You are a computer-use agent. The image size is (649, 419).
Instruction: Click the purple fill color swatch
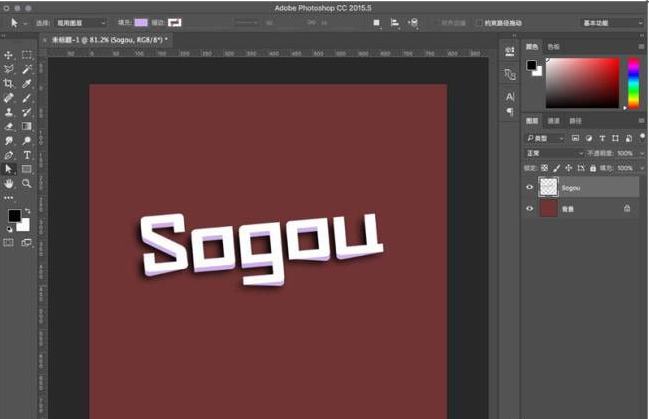pos(141,22)
